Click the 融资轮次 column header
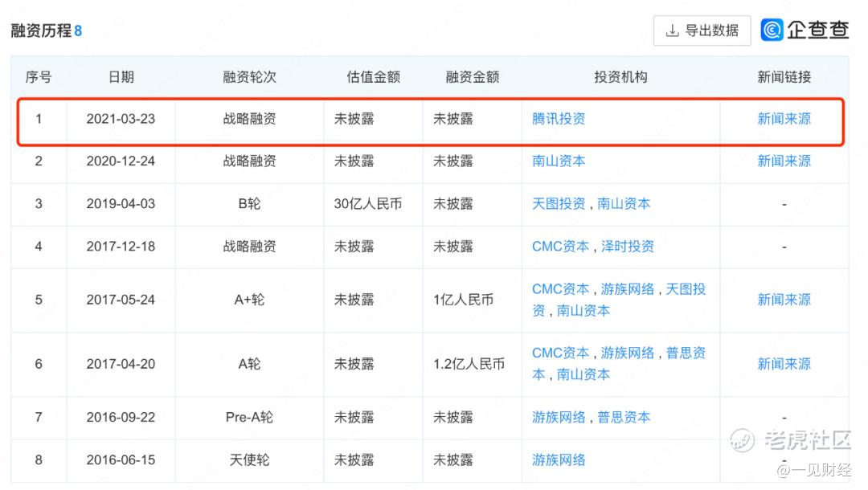The image size is (868, 490). point(249,77)
